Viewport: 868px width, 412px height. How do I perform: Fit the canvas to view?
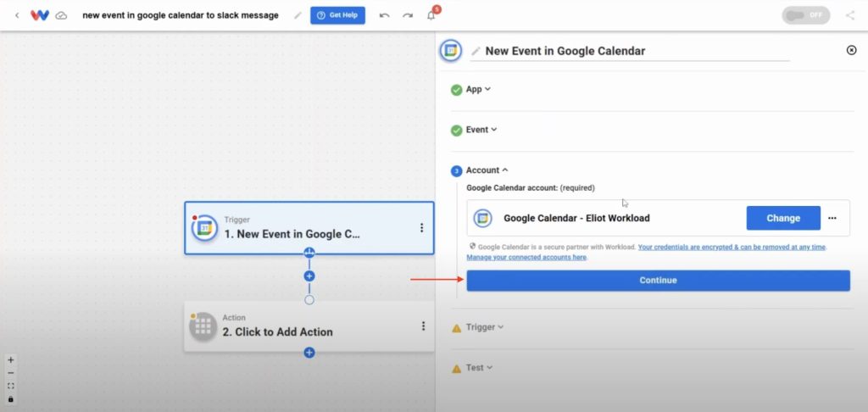(10, 386)
